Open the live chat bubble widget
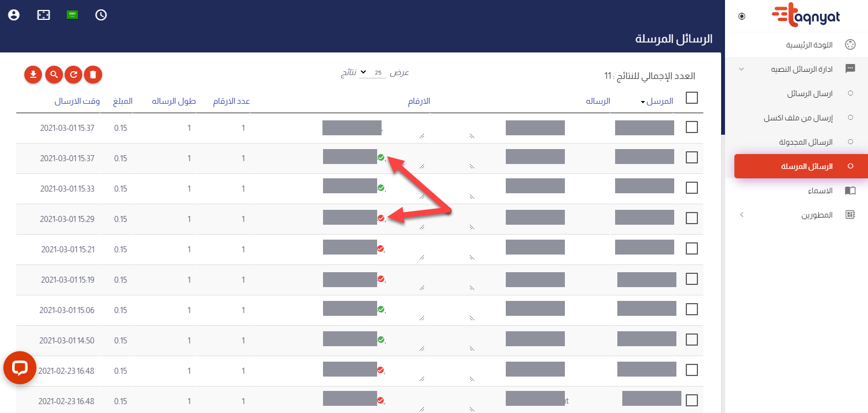The width and height of the screenshot is (868, 413). click(x=20, y=368)
